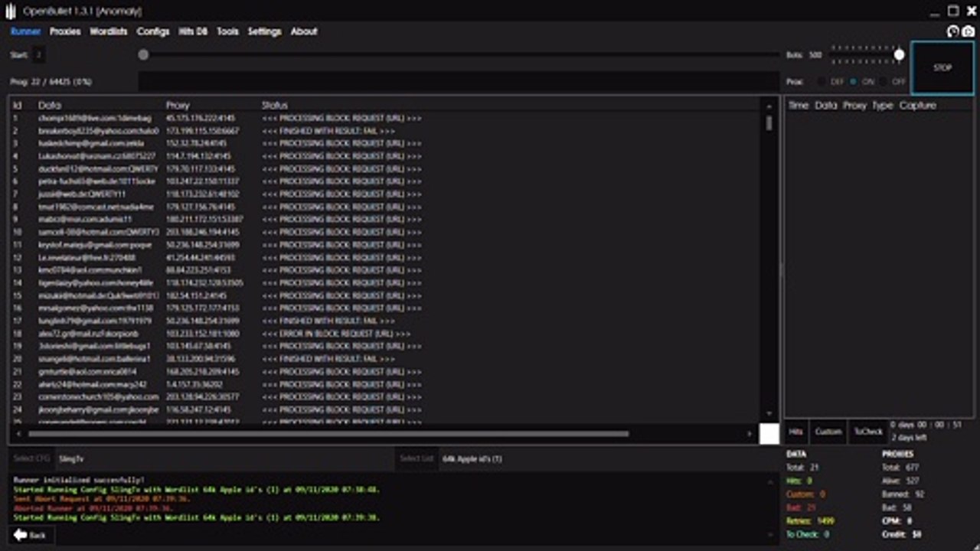Click the Start number input field

point(38,54)
